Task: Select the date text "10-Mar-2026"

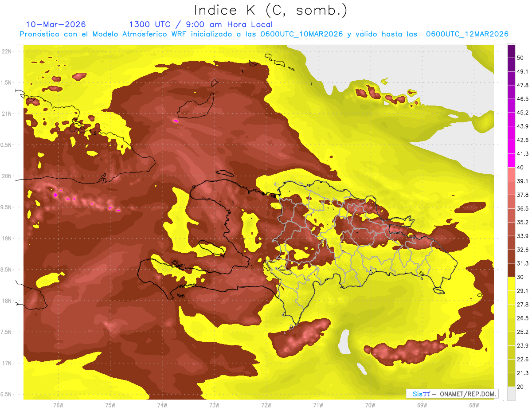Action: point(56,24)
